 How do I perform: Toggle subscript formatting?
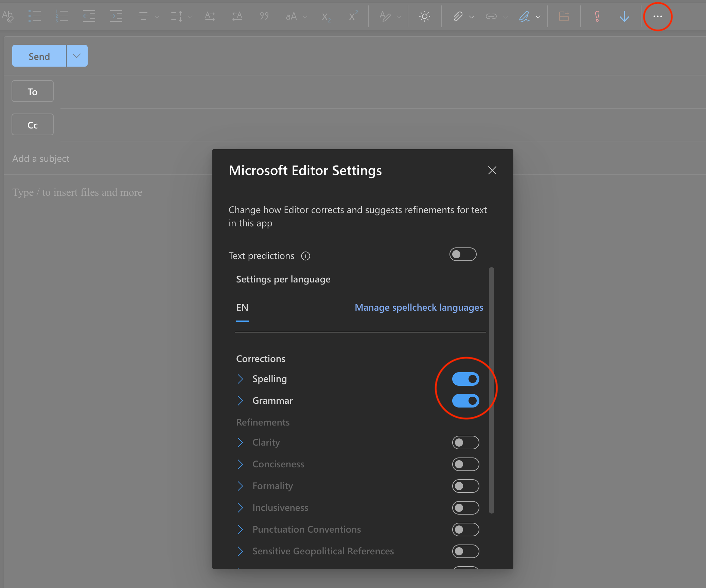tap(325, 16)
